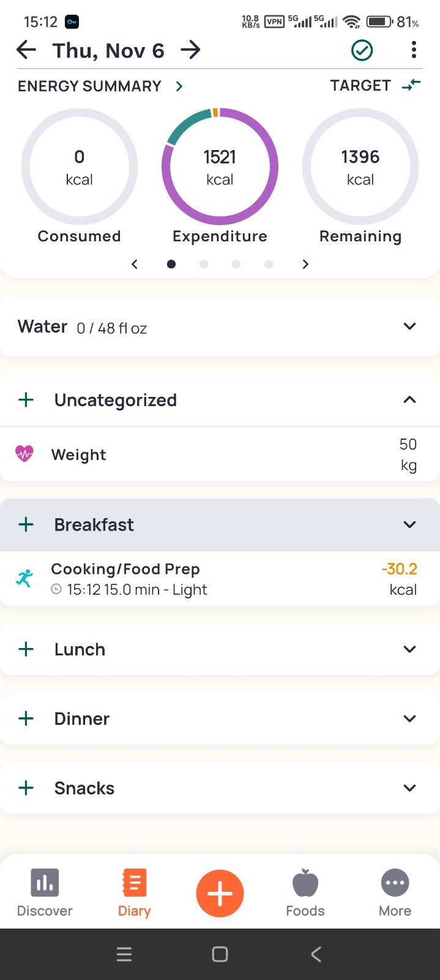The width and height of the screenshot is (440, 980).
Task: Open the More tab
Action: pyautogui.click(x=395, y=893)
